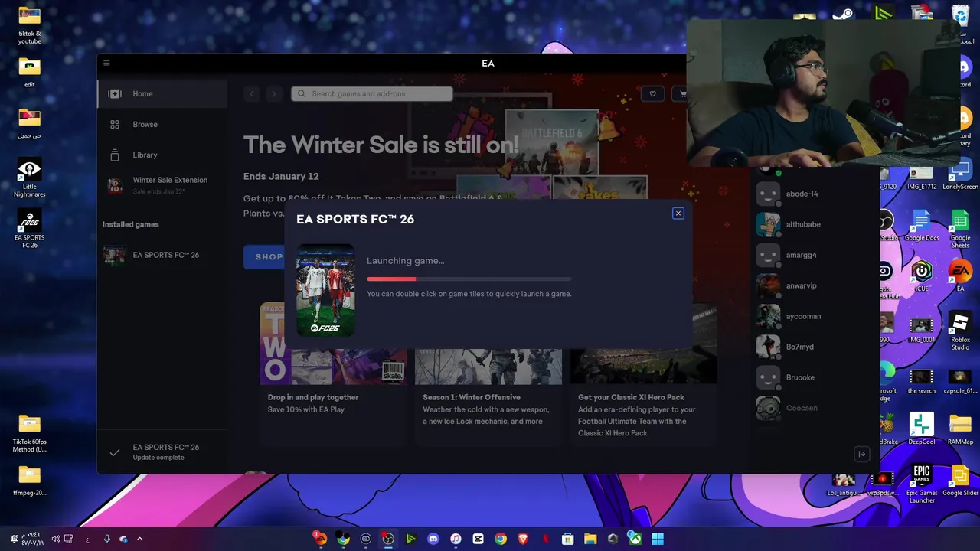The image size is (980, 551).
Task: Open Google Chrome from the taskbar
Action: click(x=501, y=539)
